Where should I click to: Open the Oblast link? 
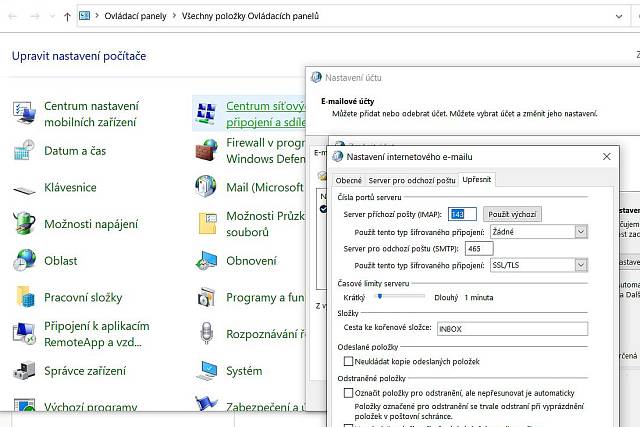[x=60, y=261]
